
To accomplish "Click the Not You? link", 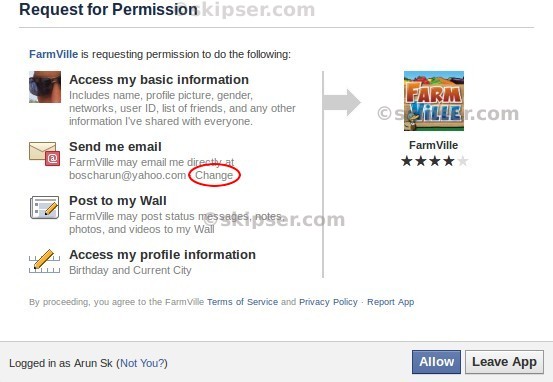I will pos(142,363).
